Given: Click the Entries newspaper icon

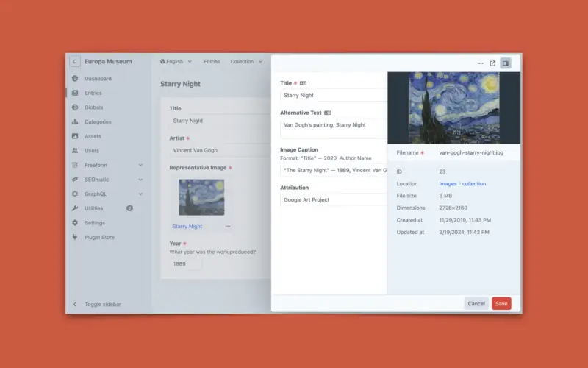Looking at the screenshot, I should point(75,93).
